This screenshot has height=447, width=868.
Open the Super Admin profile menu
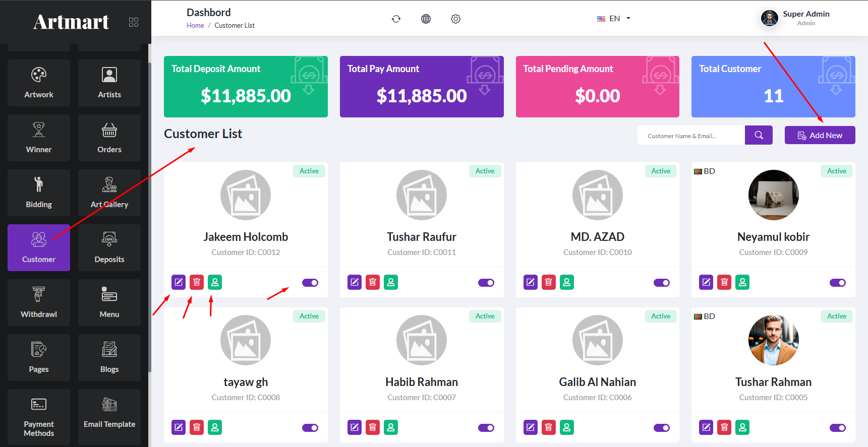click(x=795, y=18)
